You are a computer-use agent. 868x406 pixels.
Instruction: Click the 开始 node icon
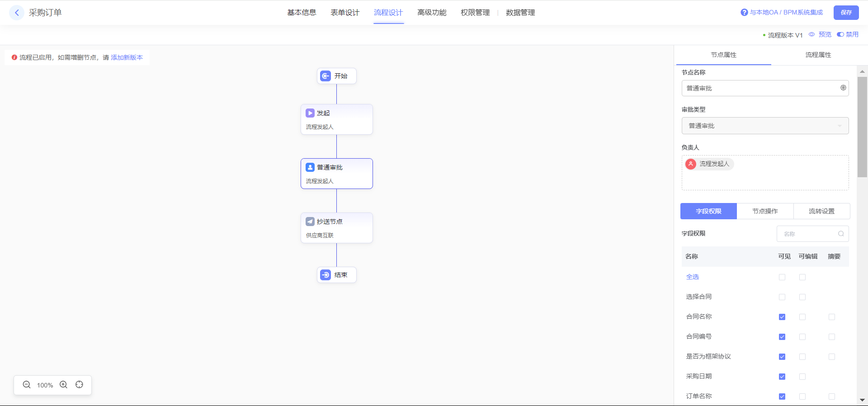click(x=325, y=76)
